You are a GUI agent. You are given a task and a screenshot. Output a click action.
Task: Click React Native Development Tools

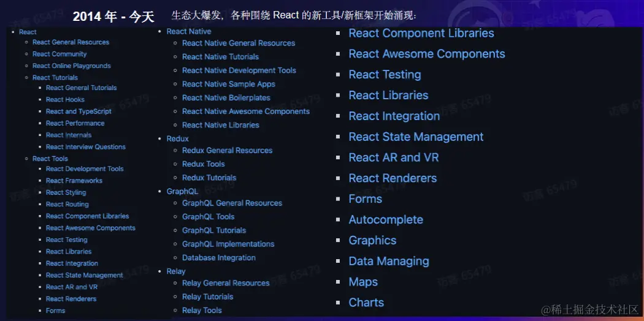pyautogui.click(x=239, y=70)
